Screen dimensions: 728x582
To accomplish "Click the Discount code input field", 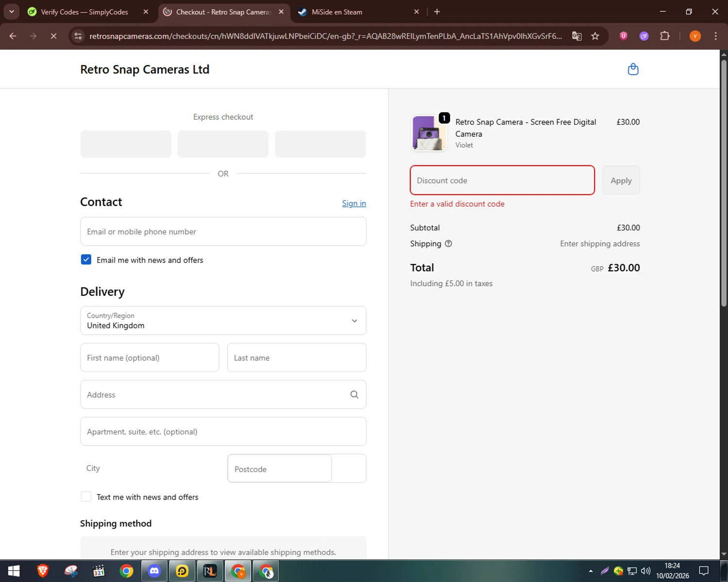I will [502, 180].
